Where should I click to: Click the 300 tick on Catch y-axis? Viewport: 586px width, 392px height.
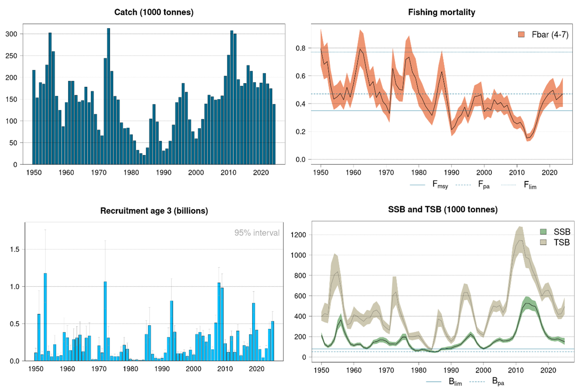(x=12, y=34)
